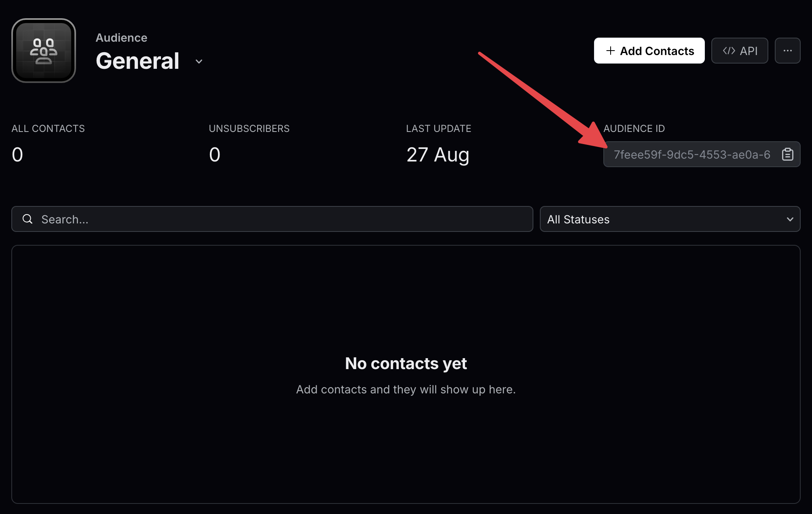The height and width of the screenshot is (514, 812).
Task: Click the All Contacts count value
Action: (17, 154)
